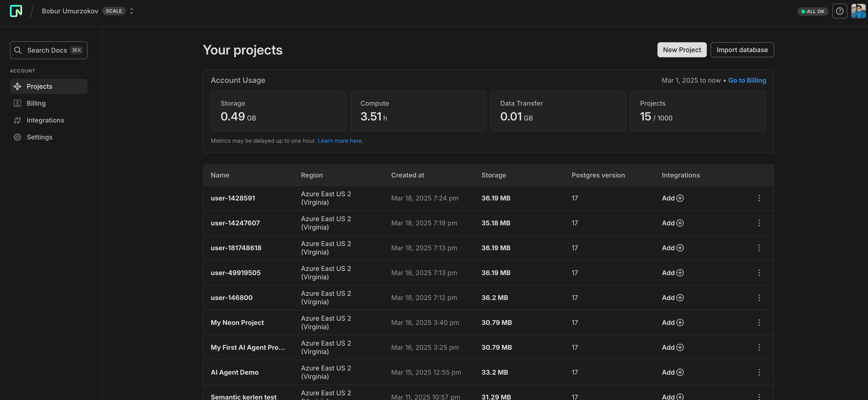This screenshot has height=400, width=868.
Task: Expand the Bobur Umurzokov account switcher
Action: tap(131, 11)
